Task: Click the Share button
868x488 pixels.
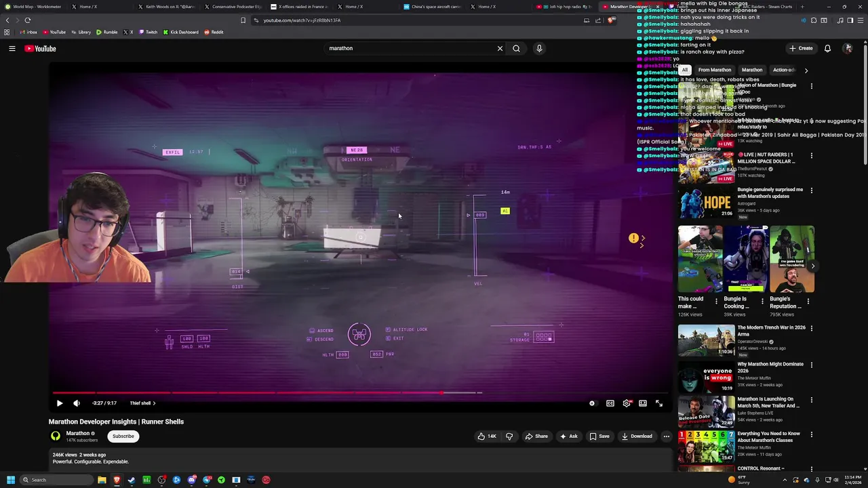Action: coord(536,436)
